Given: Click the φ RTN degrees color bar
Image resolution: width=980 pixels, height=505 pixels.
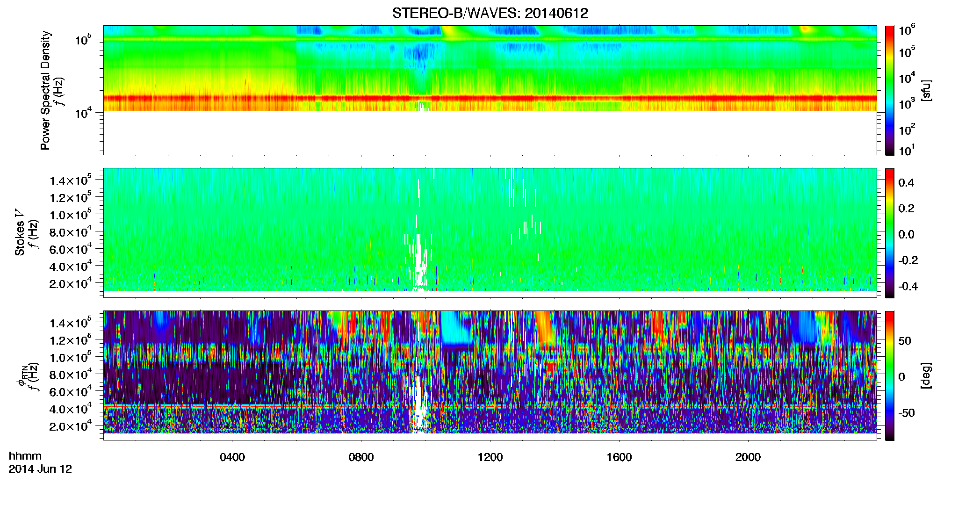Looking at the screenshot, I should (890, 375).
